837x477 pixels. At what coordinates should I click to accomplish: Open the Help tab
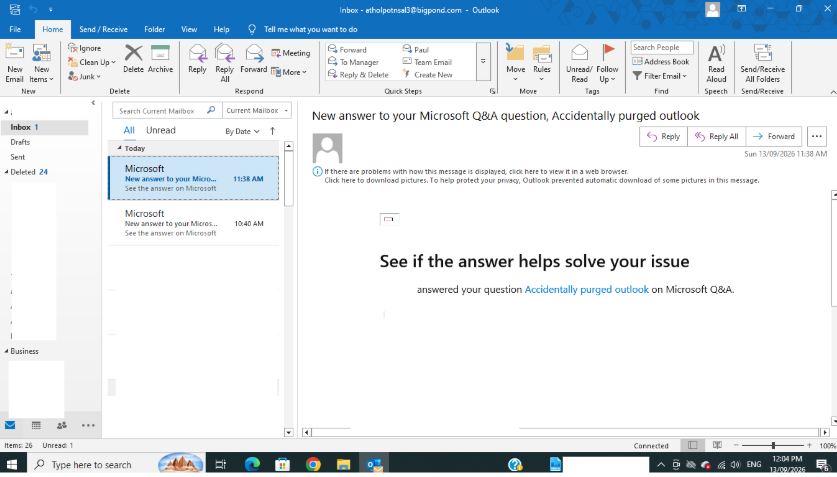pyautogui.click(x=222, y=29)
